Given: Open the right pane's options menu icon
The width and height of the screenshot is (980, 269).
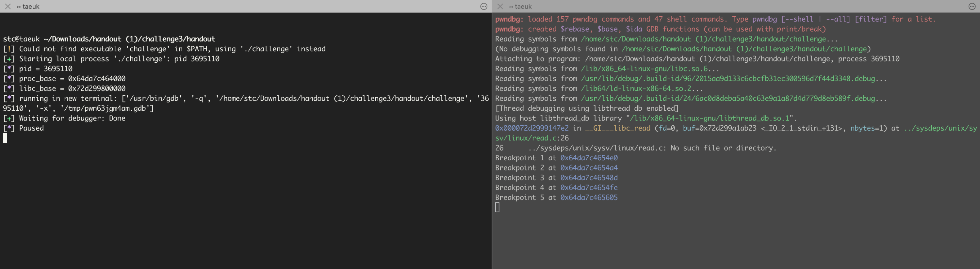Looking at the screenshot, I should 972,7.
